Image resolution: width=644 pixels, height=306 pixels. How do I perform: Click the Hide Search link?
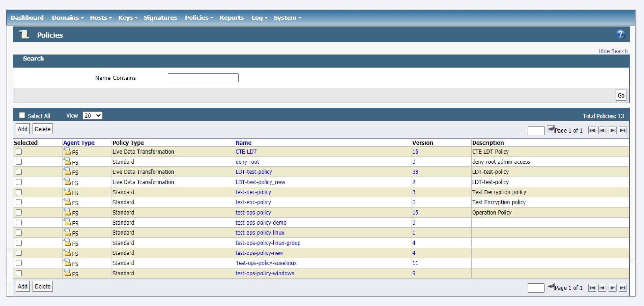click(x=613, y=51)
